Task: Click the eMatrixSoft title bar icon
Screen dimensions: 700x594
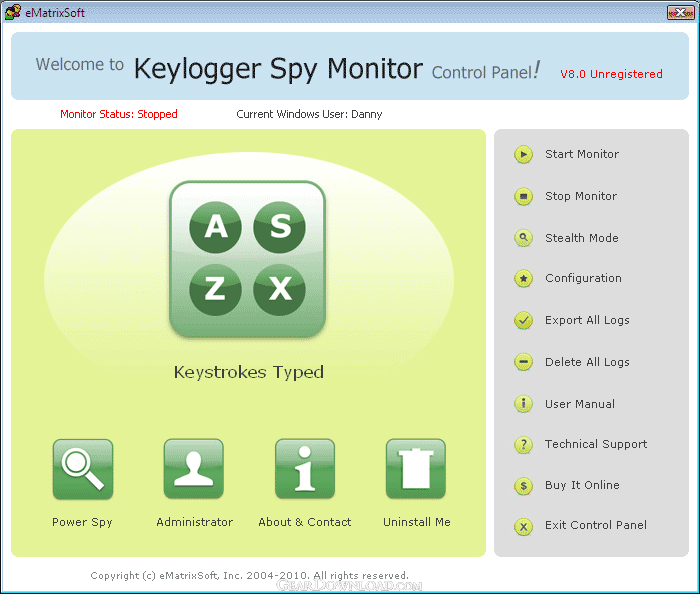Action: [13, 12]
